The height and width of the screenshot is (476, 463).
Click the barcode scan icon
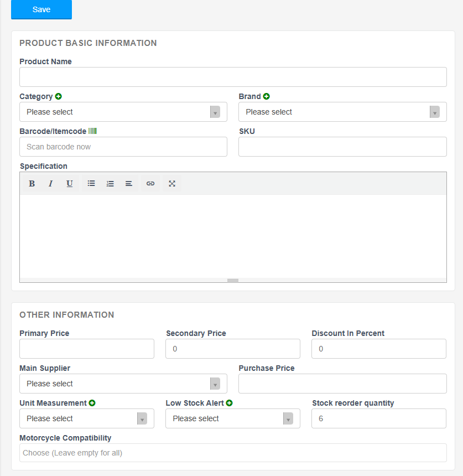(93, 131)
